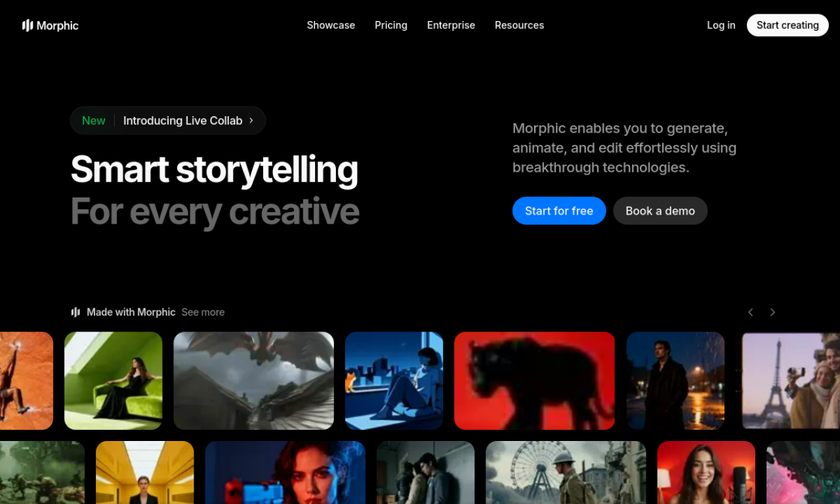The height and width of the screenshot is (504, 840).
Task: Click the Morphic logo icon
Action: click(x=27, y=25)
